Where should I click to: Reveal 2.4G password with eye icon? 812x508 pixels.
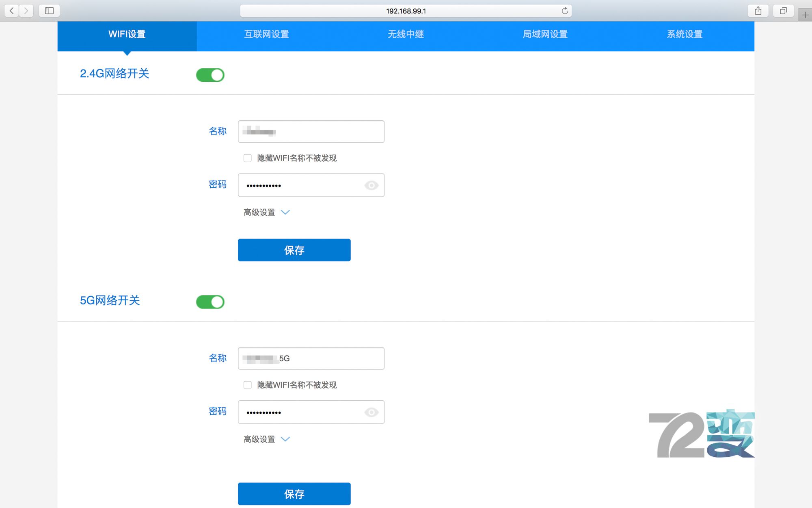[x=371, y=185]
